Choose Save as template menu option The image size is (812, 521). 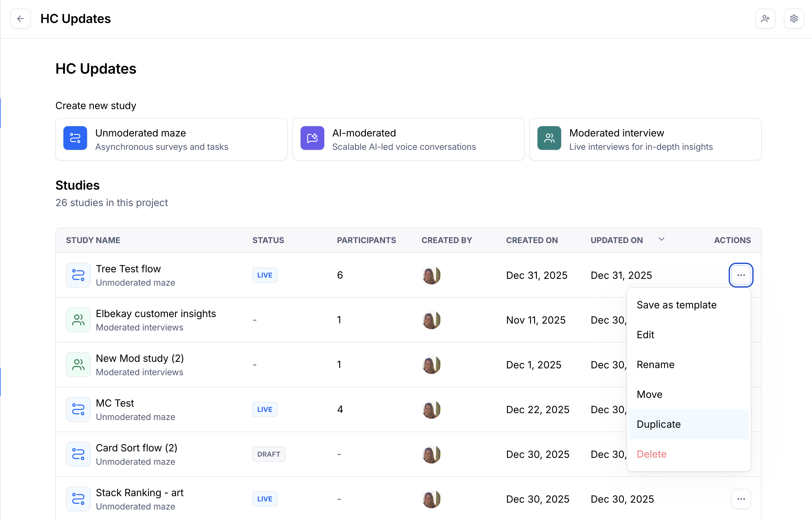coord(676,305)
